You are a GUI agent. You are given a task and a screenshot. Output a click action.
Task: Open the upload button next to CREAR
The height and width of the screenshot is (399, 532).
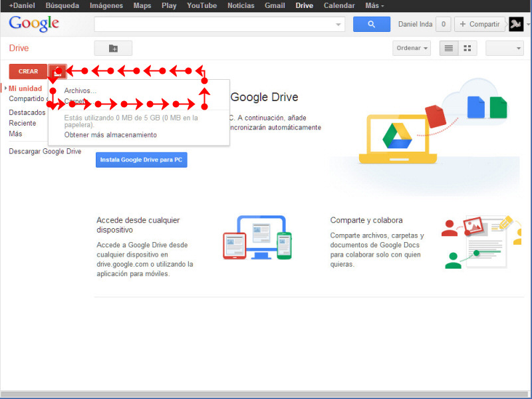pos(57,72)
